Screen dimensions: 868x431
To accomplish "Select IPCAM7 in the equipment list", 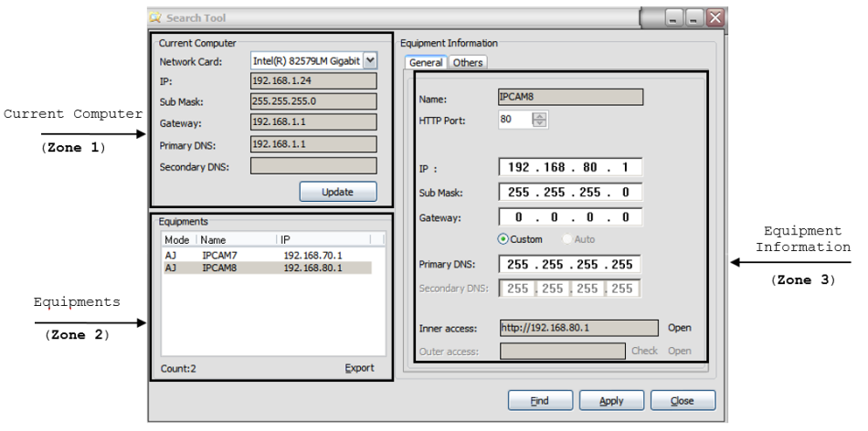I will [220, 256].
